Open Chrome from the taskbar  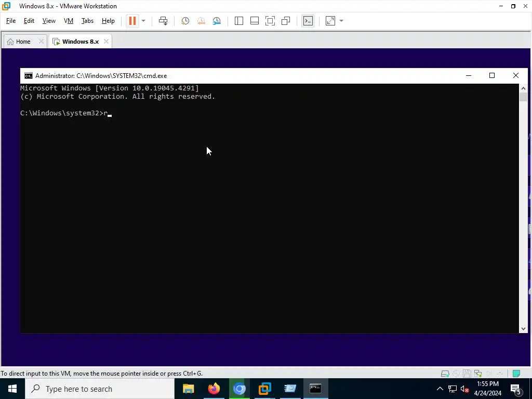pyautogui.click(x=239, y=389)
